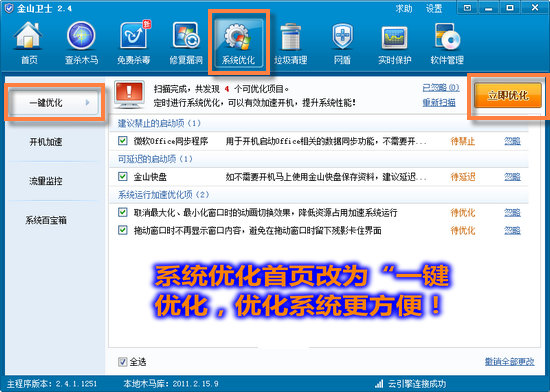550x392 pixels.
Task: Click the cloud engine signal icon
Action: (379, 384)
